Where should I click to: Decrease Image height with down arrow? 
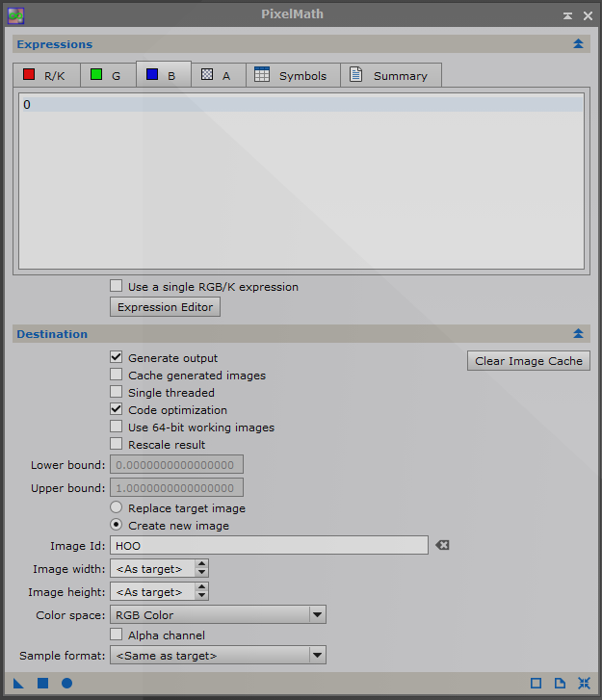point(202,596)
